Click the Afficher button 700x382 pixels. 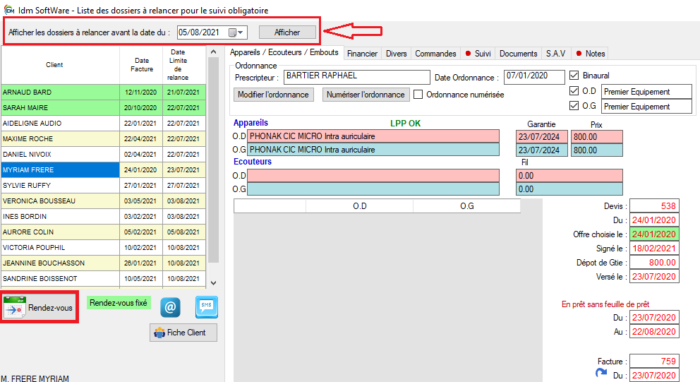[287, 32]
